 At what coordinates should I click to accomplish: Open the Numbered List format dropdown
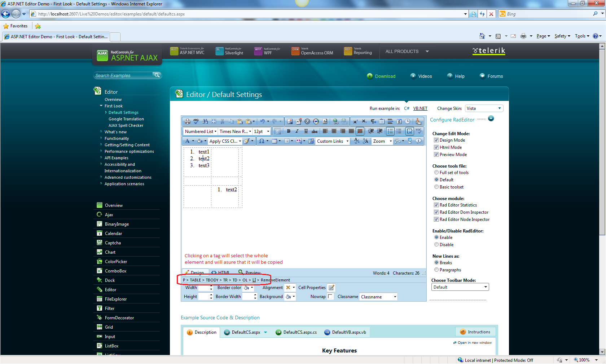click(x=201, y=132)
